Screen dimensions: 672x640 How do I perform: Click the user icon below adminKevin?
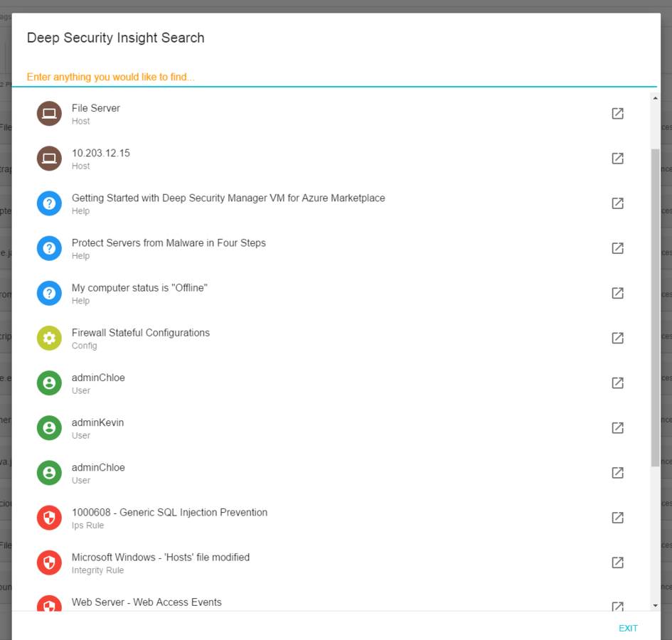point(49,473)
